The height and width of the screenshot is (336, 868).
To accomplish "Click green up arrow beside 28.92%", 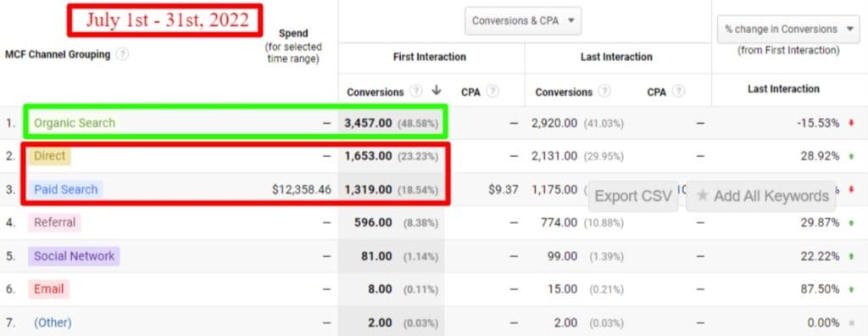I will (851, 156).
